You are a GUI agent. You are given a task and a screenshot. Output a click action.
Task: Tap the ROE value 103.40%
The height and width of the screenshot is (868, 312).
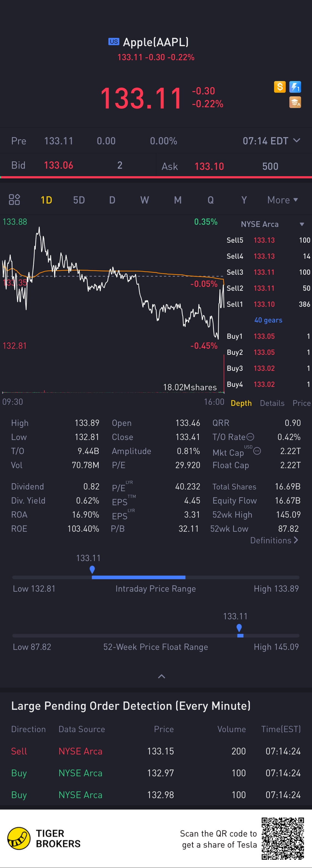[x=83, y=529]
